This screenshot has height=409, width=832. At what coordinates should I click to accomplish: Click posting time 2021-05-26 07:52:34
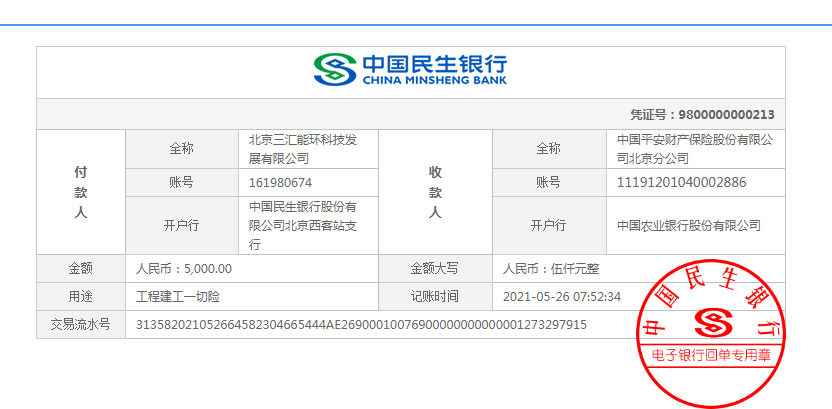[x=561, y=297]
